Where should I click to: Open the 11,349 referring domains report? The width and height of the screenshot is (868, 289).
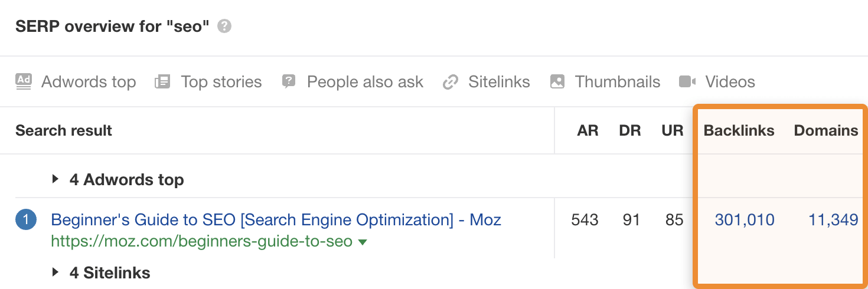coord(833,221)
